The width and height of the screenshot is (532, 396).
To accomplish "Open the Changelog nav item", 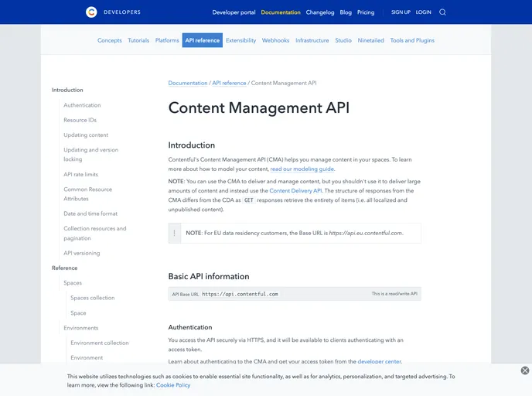I will [320, 12].
